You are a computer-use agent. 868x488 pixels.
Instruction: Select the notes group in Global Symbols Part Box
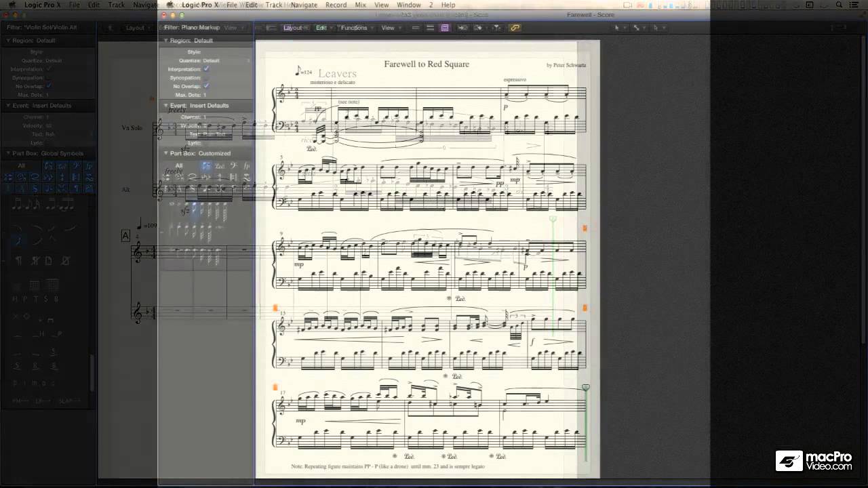tap(48, 165)
